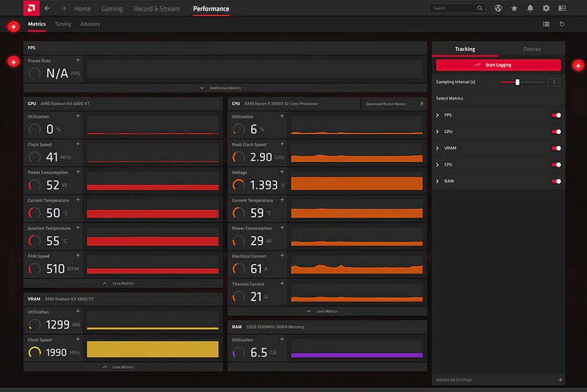Viewport: 587px width, 392px height.
Task: Add VRAM Clock Speed with plus
Action: click(78, 339)
